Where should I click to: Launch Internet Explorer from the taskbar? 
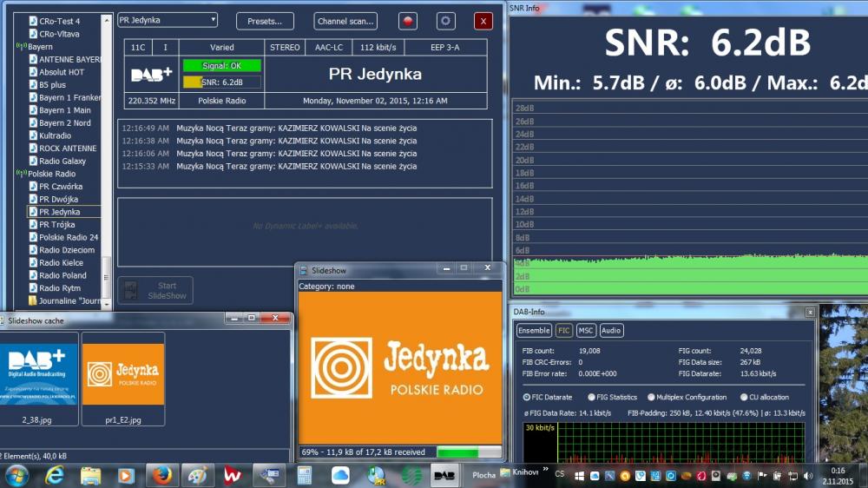pyautogui.click(x=54, y=476)
